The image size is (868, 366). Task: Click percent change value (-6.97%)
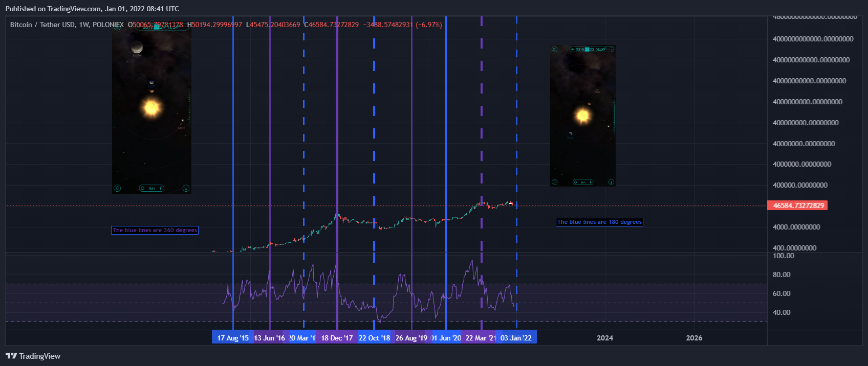[429, 25]
